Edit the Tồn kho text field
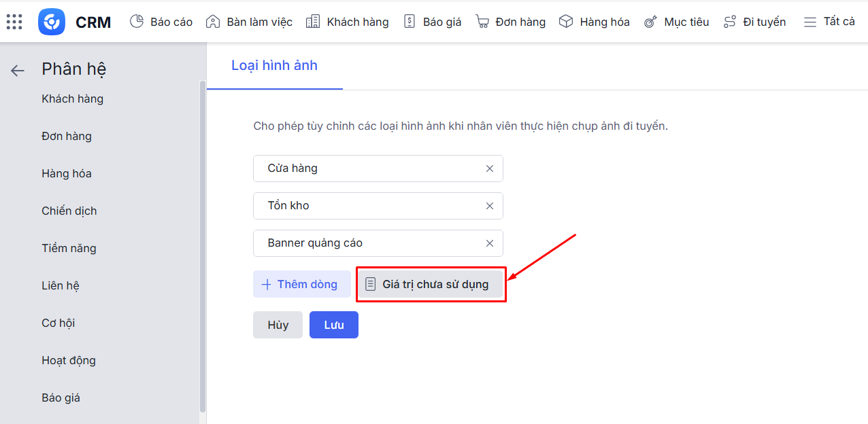The image size is (868, 424). click(x=367, y=206)
